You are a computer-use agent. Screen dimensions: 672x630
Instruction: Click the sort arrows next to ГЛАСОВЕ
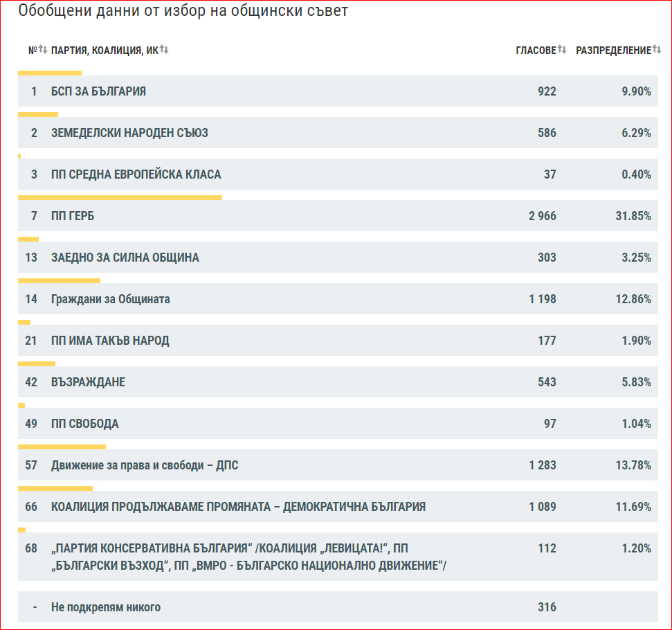pos(562,50)
